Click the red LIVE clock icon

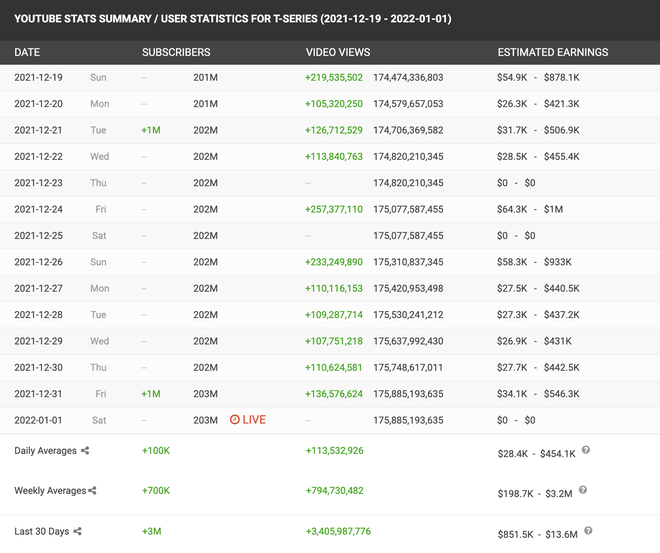pyautogui.click(x=234, y=420)
